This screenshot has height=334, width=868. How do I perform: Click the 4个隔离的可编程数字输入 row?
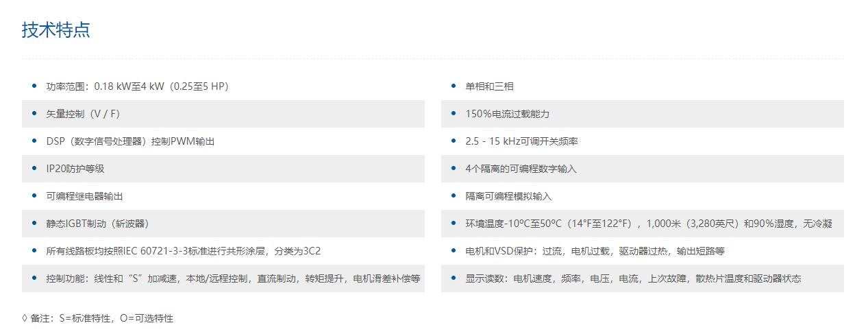(x=521, y=169)
